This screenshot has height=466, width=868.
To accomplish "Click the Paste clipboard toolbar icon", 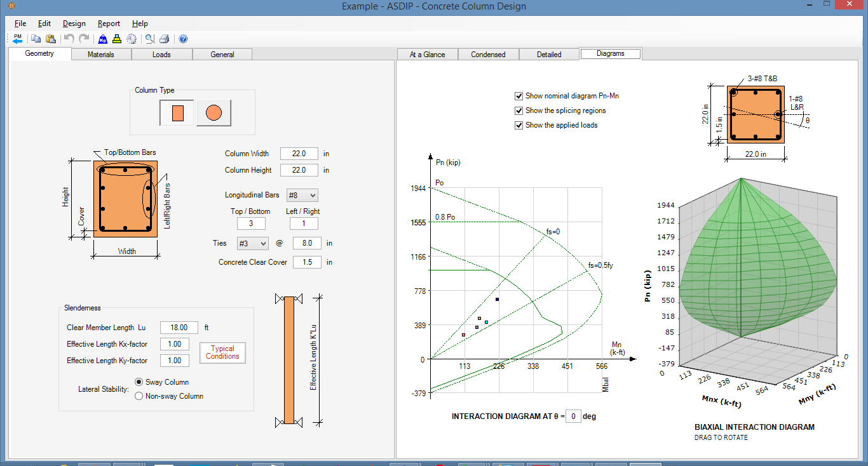I will click(x=50, y=39).
